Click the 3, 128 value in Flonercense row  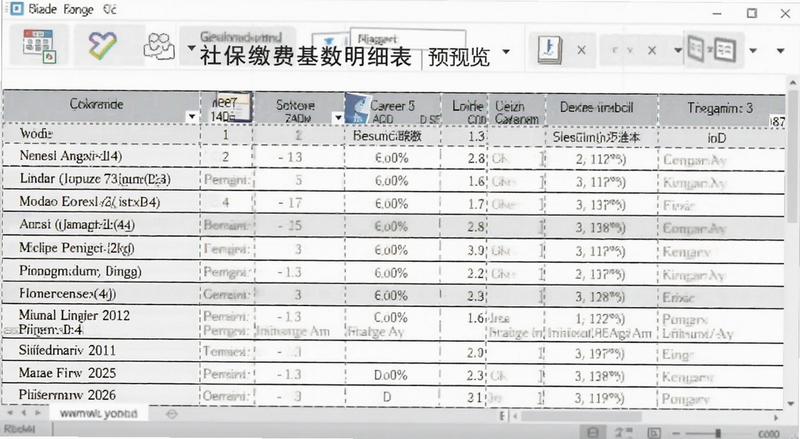(601, 297)
